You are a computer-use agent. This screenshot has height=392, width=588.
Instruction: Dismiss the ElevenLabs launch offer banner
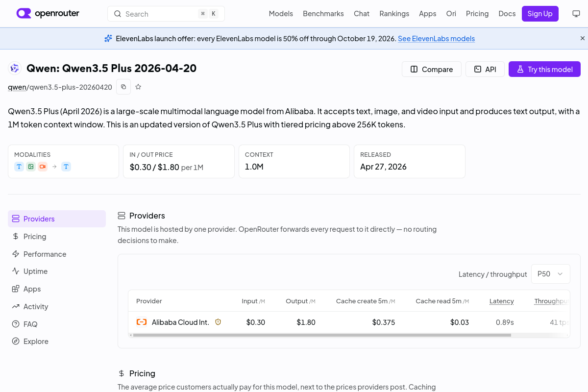tap(583, 38)
